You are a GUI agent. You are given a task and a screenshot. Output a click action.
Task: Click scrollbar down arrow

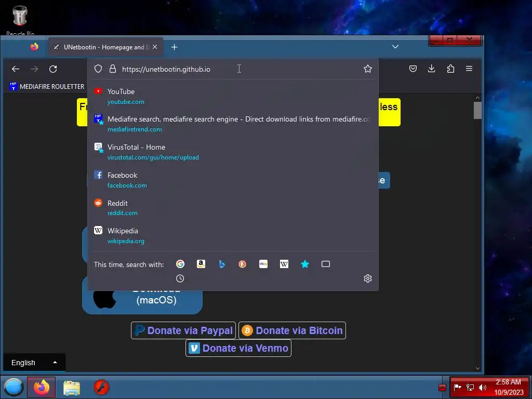click(478, 368)
